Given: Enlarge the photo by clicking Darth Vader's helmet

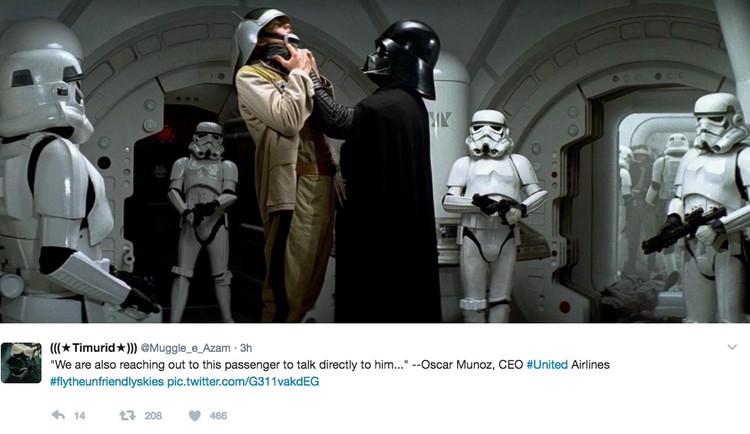Looking at the screenshot, I should point(403,56).
